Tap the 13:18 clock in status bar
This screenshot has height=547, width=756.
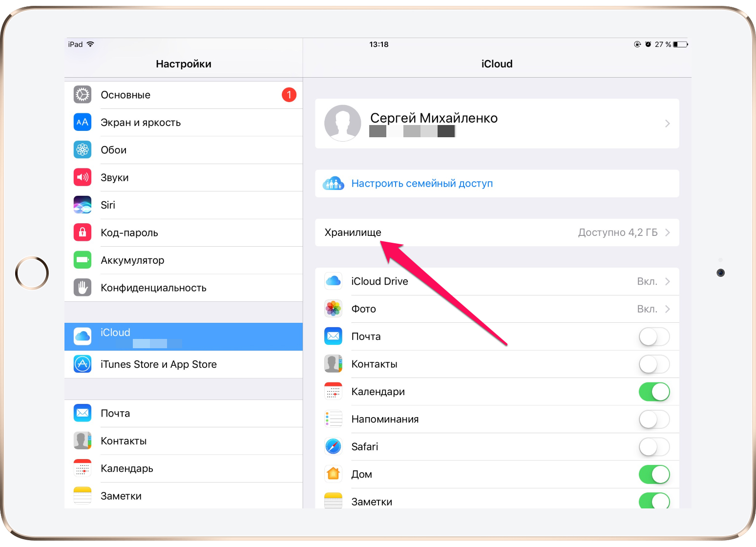379,44
